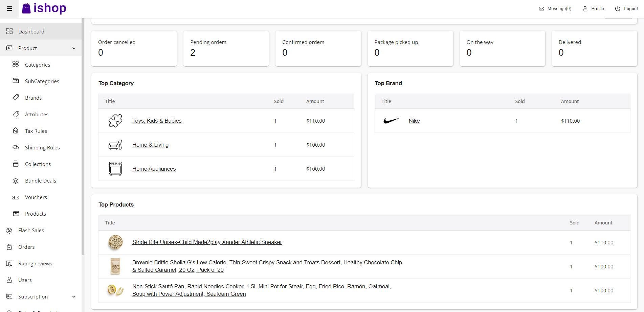644x312 pixels.
Task: Open the Message envelope icon
Action: coord(541,9)
